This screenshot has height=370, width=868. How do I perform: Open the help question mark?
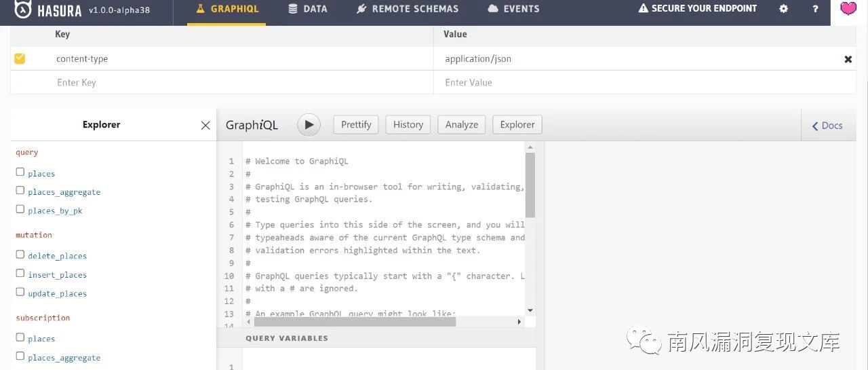(x=815, y=9)
